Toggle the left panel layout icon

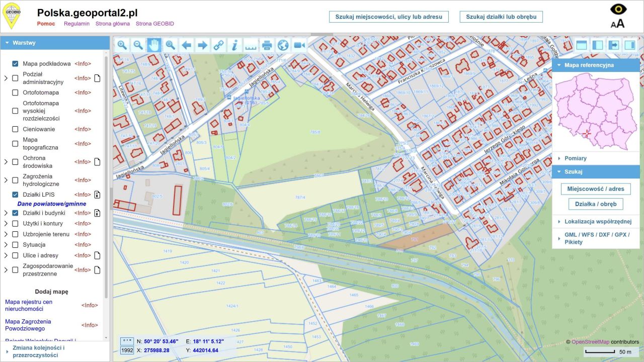pos(598,45)
